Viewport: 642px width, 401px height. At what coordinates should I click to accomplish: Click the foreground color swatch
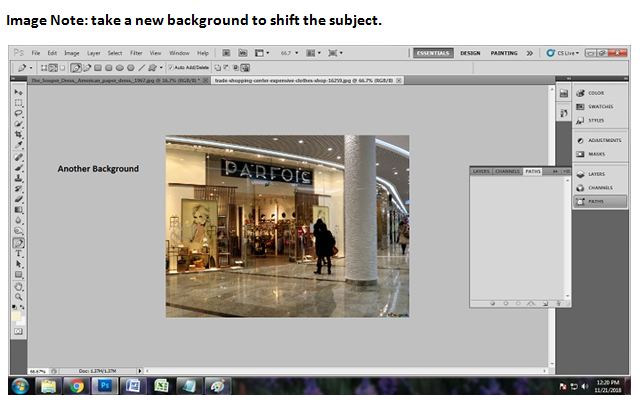point(16,315)
